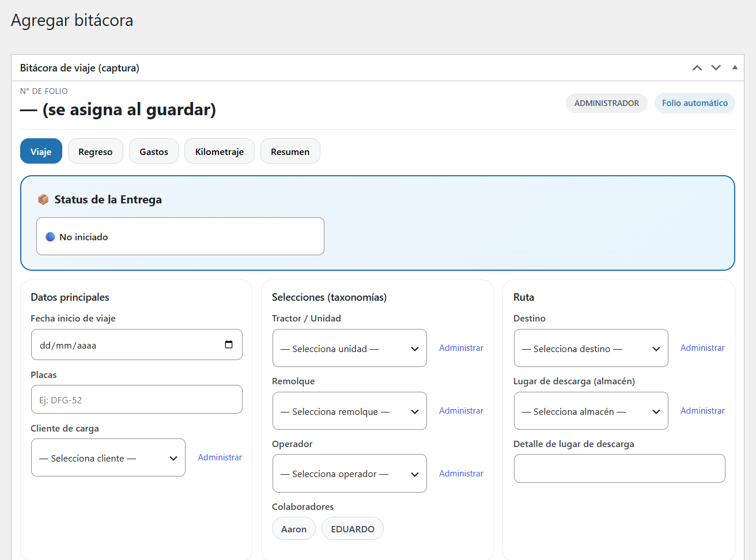
Task: Click the Colaboradores label
Action: (x=303, y=506)
